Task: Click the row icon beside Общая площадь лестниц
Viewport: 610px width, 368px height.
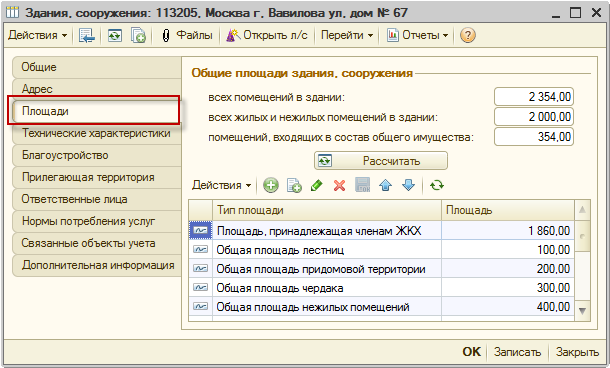Action: point(200,249)
